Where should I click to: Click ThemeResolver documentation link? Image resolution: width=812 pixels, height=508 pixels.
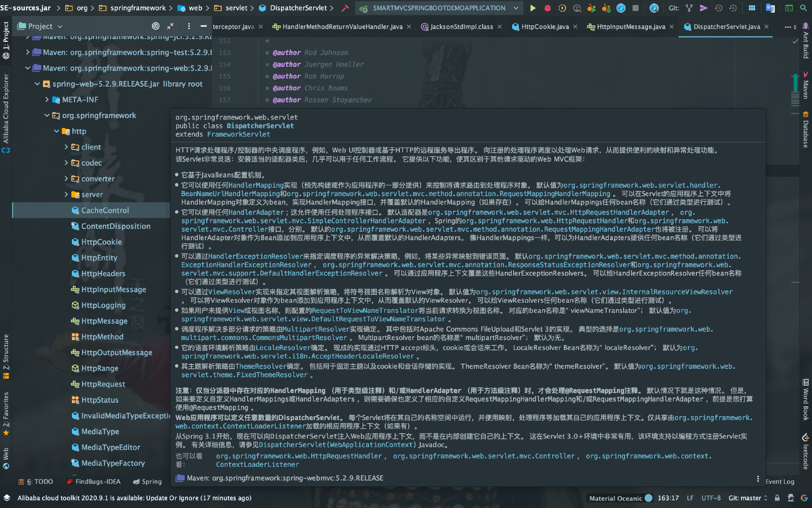261,366
